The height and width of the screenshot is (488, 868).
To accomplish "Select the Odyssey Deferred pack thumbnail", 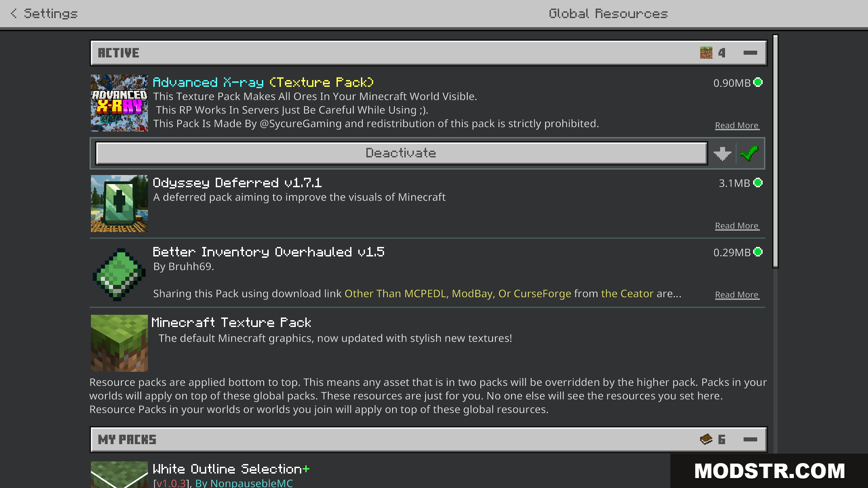I will coord(119,204).
